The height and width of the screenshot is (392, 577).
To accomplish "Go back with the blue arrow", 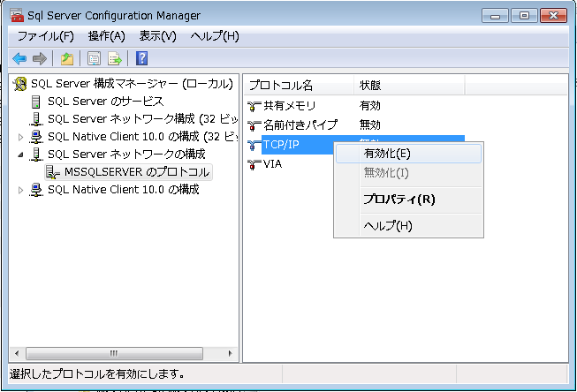I will pos(19,58).
